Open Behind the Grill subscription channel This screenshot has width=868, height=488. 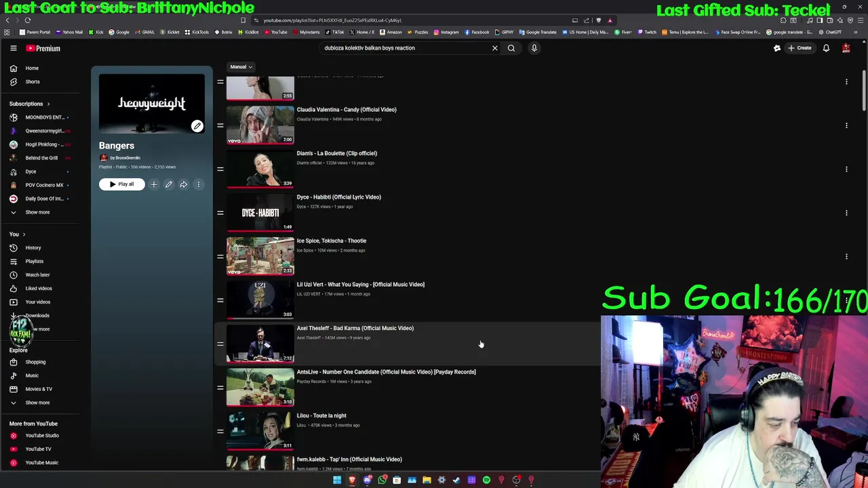point(41,158)
